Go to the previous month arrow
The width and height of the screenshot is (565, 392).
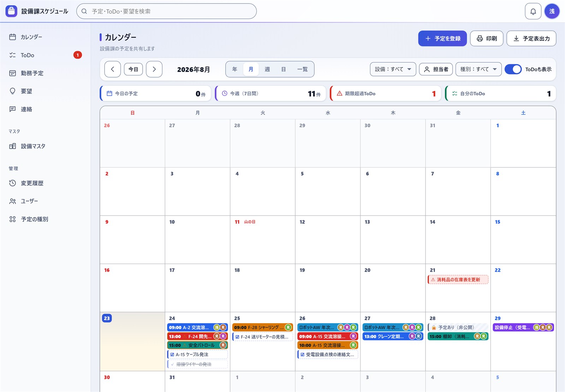point(113,69)
